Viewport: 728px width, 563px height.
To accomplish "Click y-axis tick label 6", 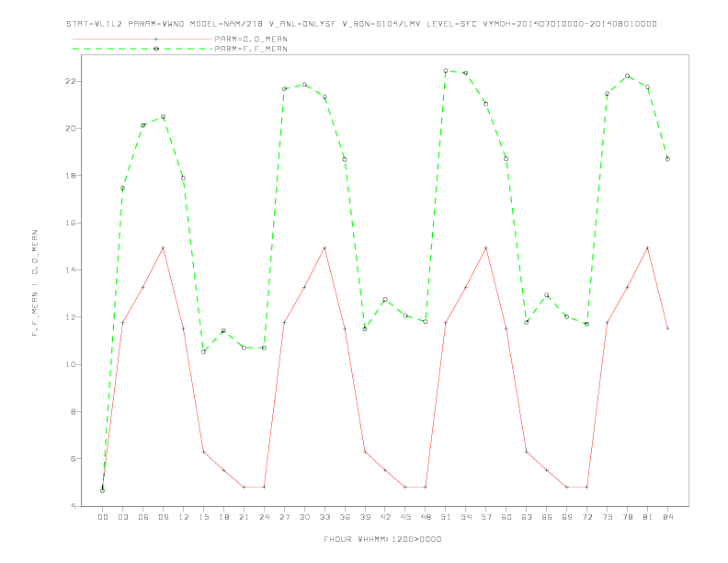I will 74,458.
